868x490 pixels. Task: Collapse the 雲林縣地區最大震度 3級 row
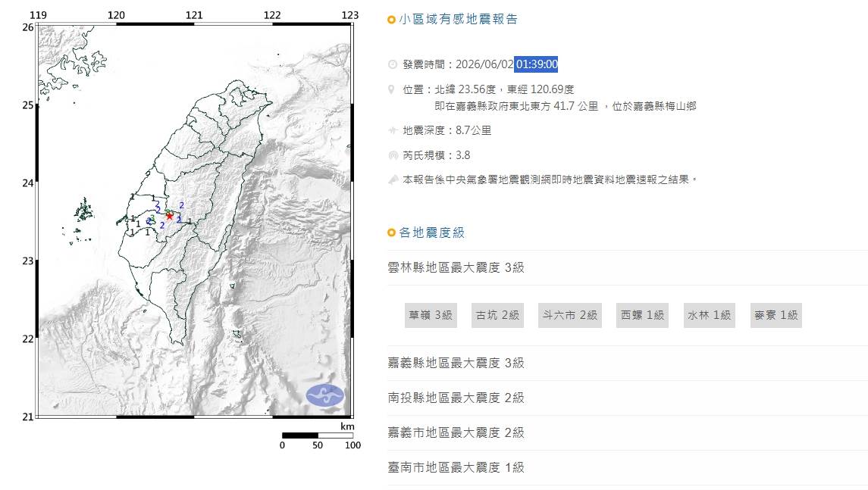coord(628,267)
